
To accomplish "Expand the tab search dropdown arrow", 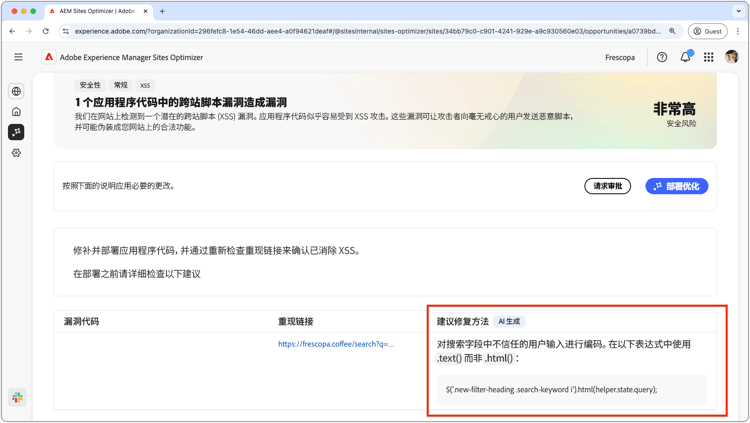I will click(739, 11).
